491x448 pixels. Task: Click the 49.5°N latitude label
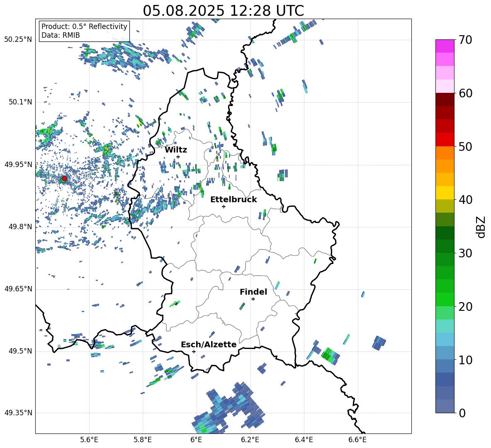click(x=20, y=351)
